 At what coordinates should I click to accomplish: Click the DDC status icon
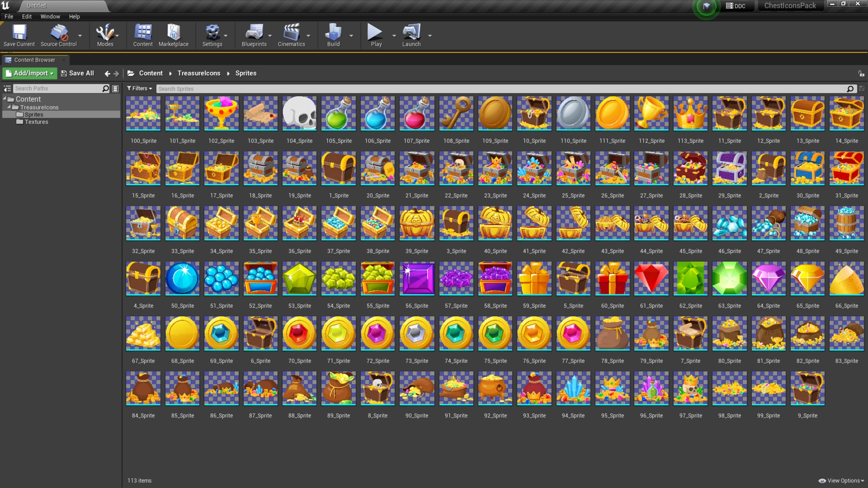coord(736,6)
